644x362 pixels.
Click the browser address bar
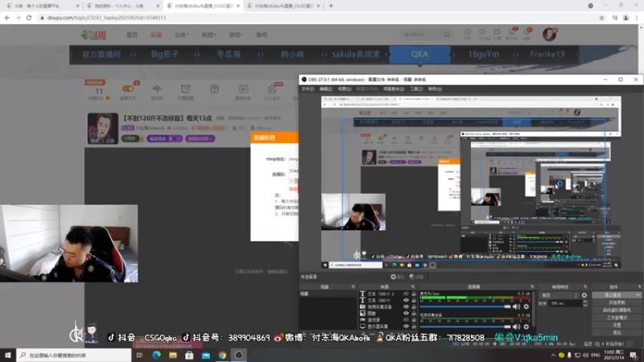point(316,18)
